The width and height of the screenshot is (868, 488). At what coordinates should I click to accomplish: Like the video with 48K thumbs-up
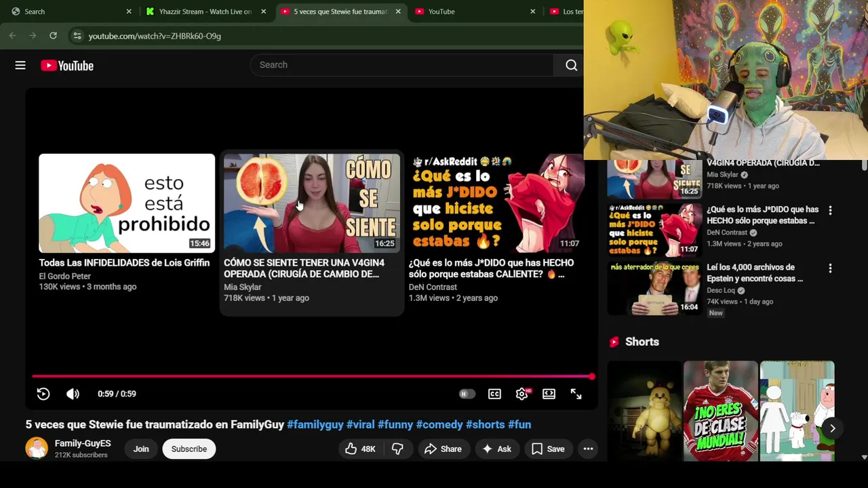(x=360, y=449)
